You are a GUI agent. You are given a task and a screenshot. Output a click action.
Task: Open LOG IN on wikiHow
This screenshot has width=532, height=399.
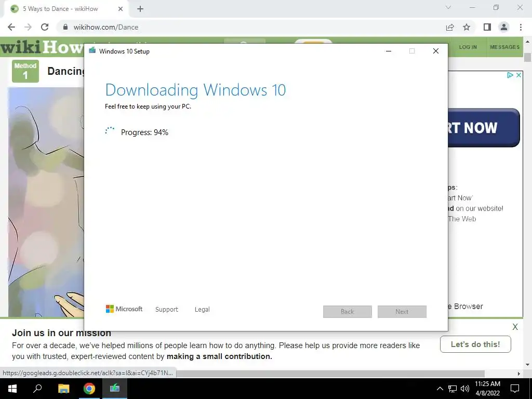468,47
